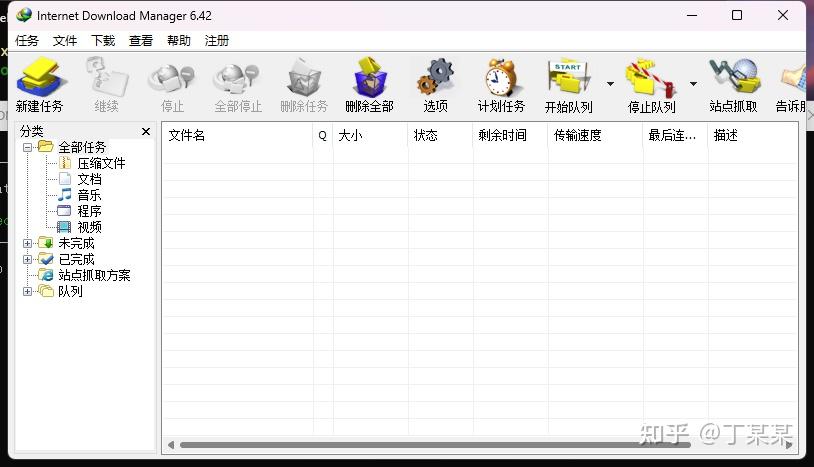Image resolution: width=814 pixels, height=467 pixels.
Task: Sort by the 最后连... column header
Action: tap(675, 135)
